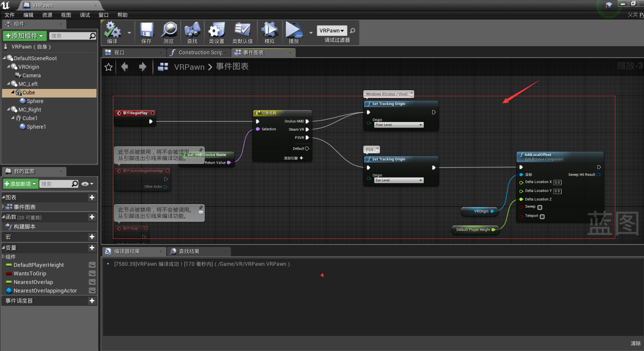This screenshot has height=351, width=644.
Task: Open the Floor Level origin dropdown
Action: point(421,125)
